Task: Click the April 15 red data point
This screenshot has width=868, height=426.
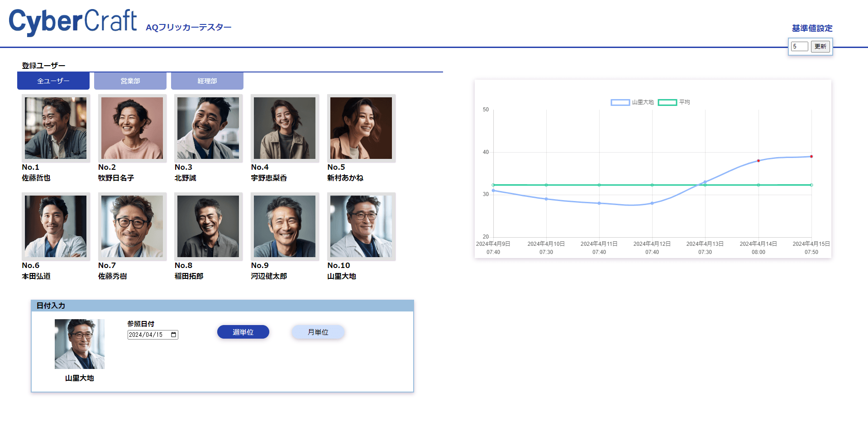Action: point(811,157)
